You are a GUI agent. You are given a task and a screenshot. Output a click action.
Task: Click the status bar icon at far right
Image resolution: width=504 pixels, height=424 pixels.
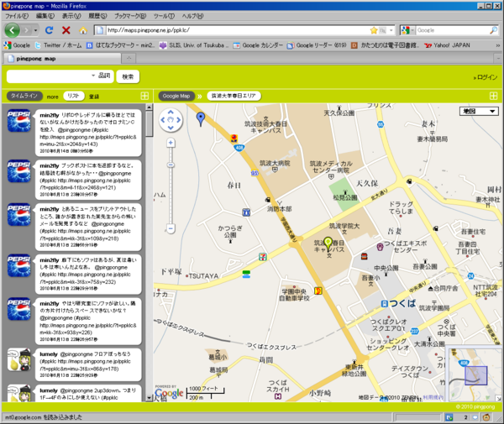point(486,417)
